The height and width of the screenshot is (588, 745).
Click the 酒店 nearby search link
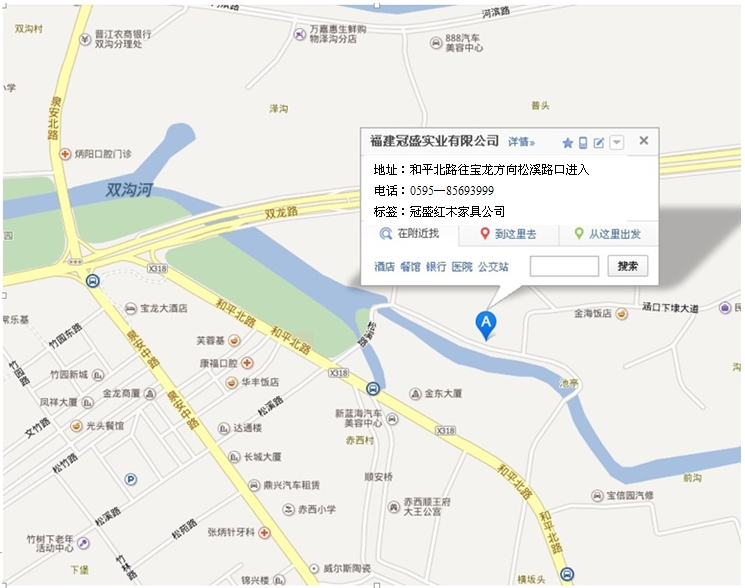click(384, 267)
